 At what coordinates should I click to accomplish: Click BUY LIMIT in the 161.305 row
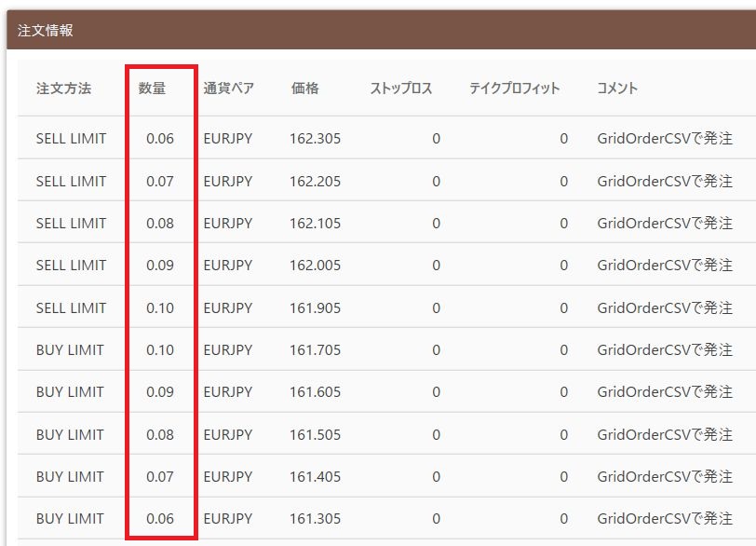[70, 518]
